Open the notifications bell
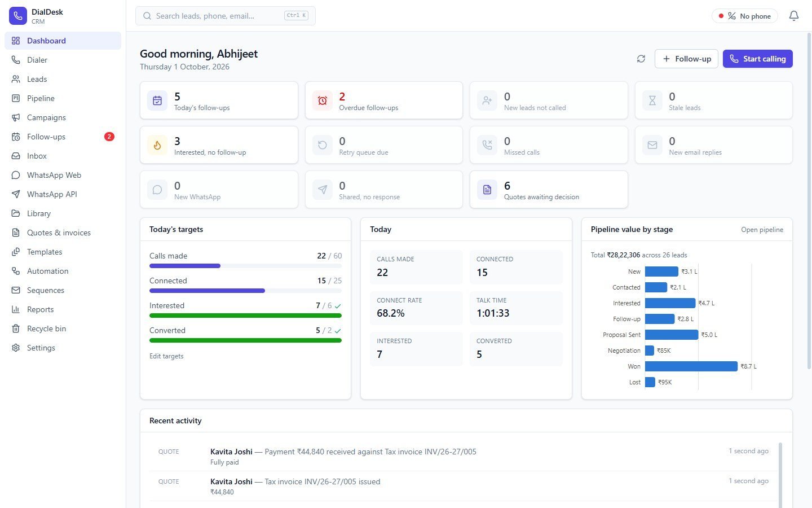This screenshot has width=812, height=508. [x=794, y=16]
